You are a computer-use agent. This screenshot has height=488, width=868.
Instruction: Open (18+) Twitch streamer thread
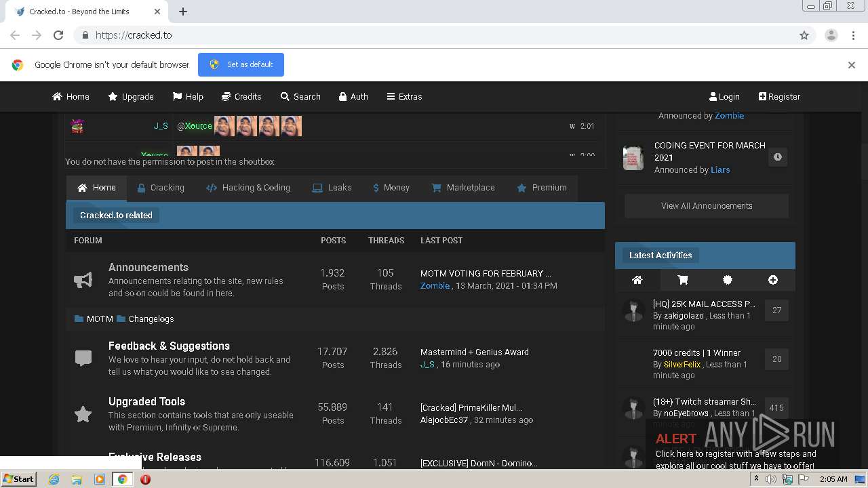click(x=704, y=401)
